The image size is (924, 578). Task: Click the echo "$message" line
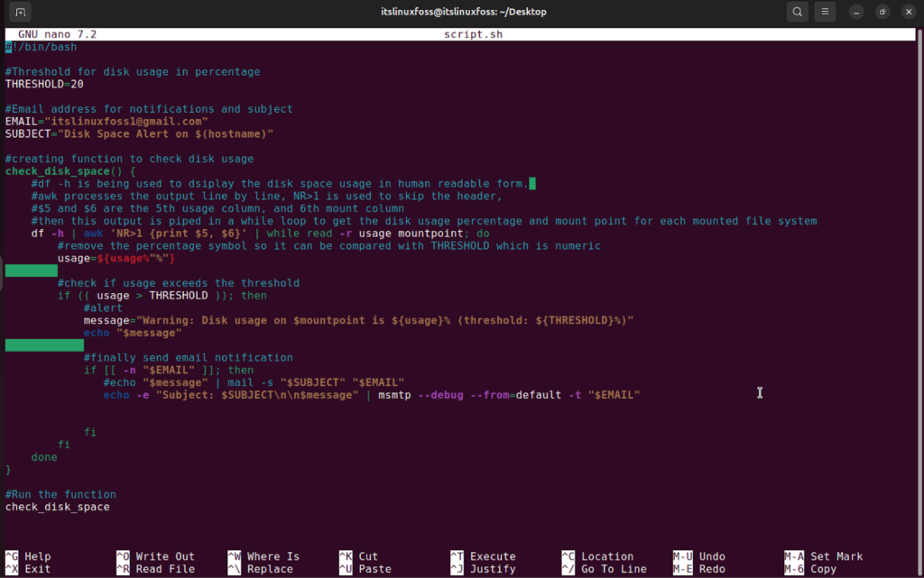(x=133, y=333)
